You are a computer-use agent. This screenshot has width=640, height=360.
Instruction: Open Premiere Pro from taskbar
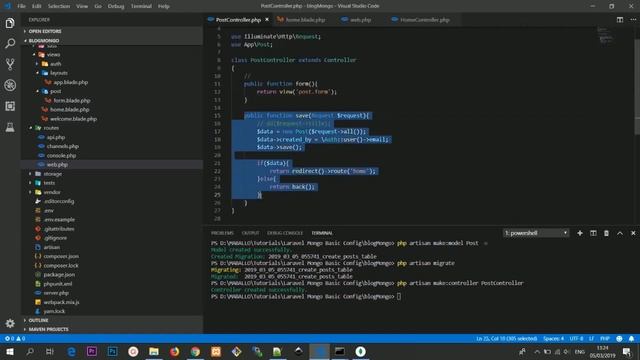(92, 351)
